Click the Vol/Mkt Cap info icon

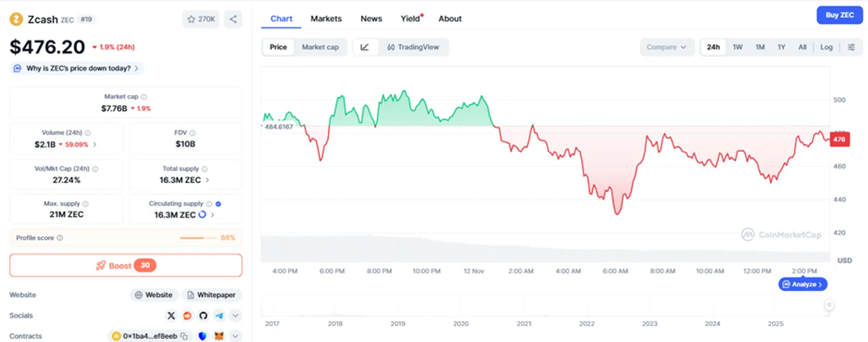click(x=95, y=169)
